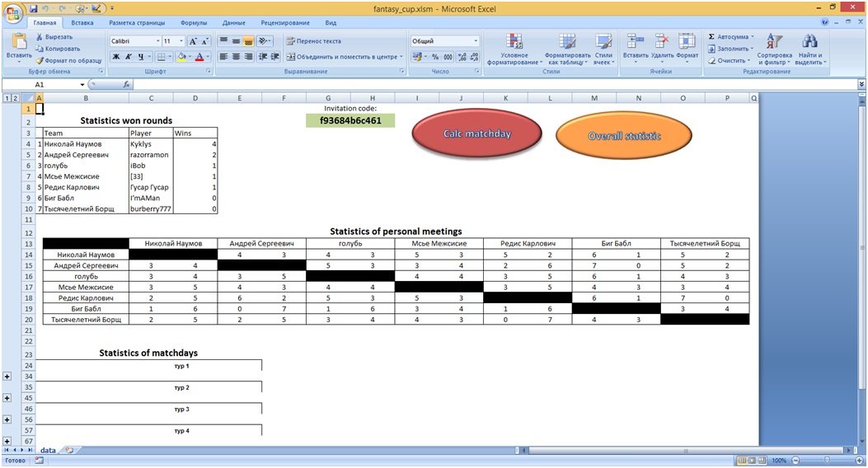This screenshot has height=468, width=868.
Task: Open the text orientation icon
Action: pos(265,41)
